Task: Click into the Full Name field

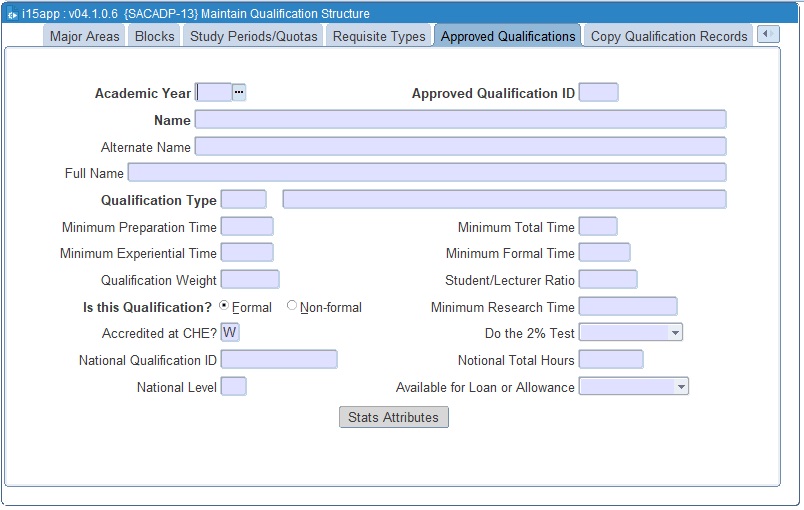Action: tap(426, 172)
